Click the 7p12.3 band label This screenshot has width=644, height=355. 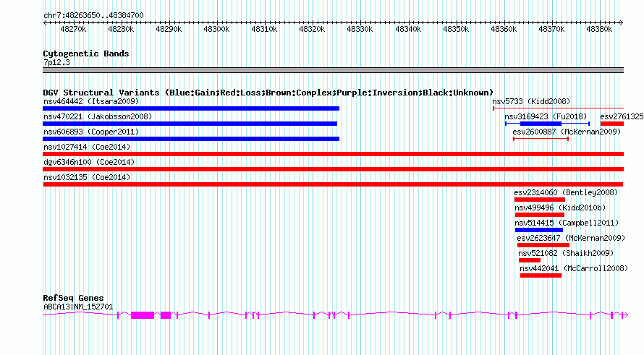pyautogui.click(x=56, y=62)
